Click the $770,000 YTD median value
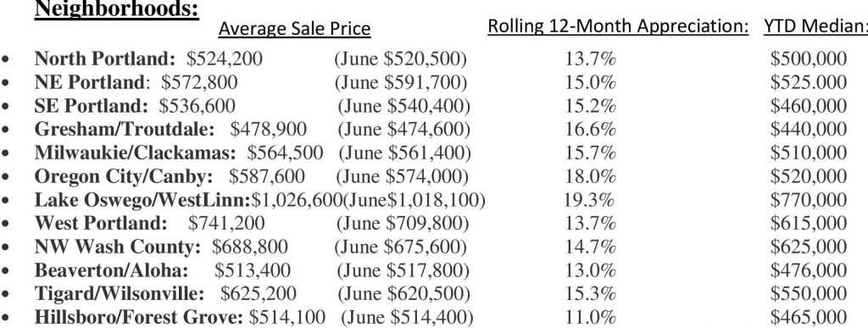The width and height of the screenshot is (868, 328). 808,200
